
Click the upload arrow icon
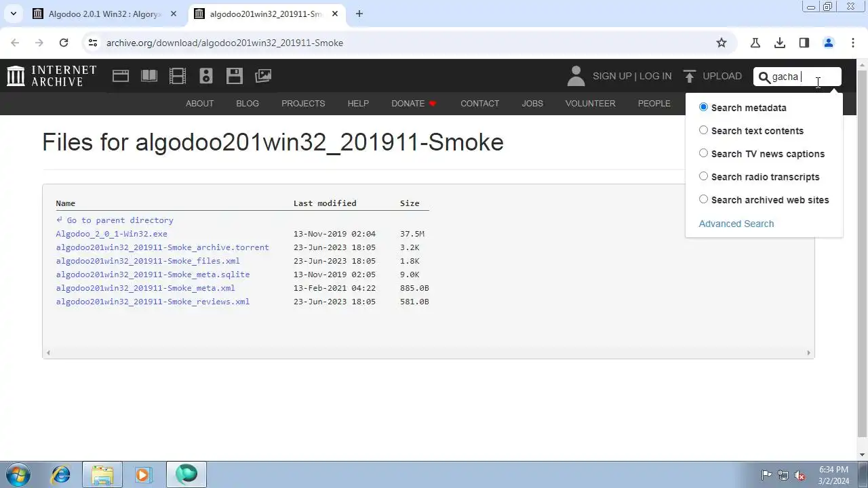click(x=690, y=76)
